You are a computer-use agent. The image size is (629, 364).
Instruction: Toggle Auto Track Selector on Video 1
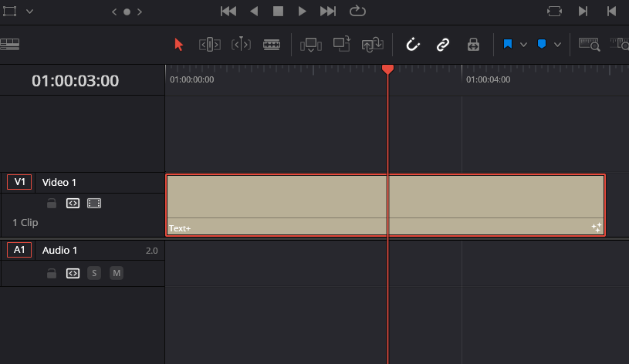pyautogui.click(x=73, y=204)
